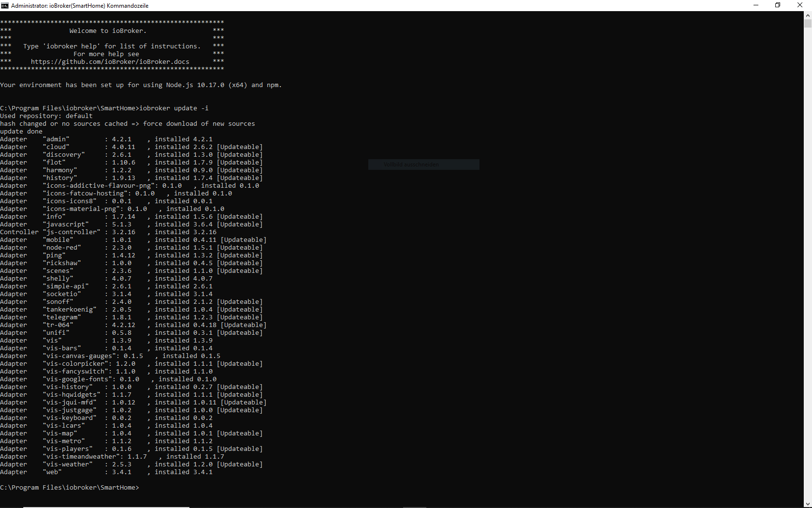The height and width of the screenshot is (508, 812).
Task: Click the "icons-fatcow-hosting" adapter name
Action: [x=85, y=194]
